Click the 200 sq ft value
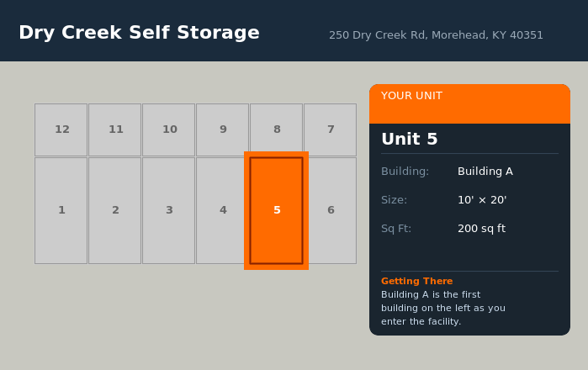Screen dimensions: 588x370 coord(481,229)
